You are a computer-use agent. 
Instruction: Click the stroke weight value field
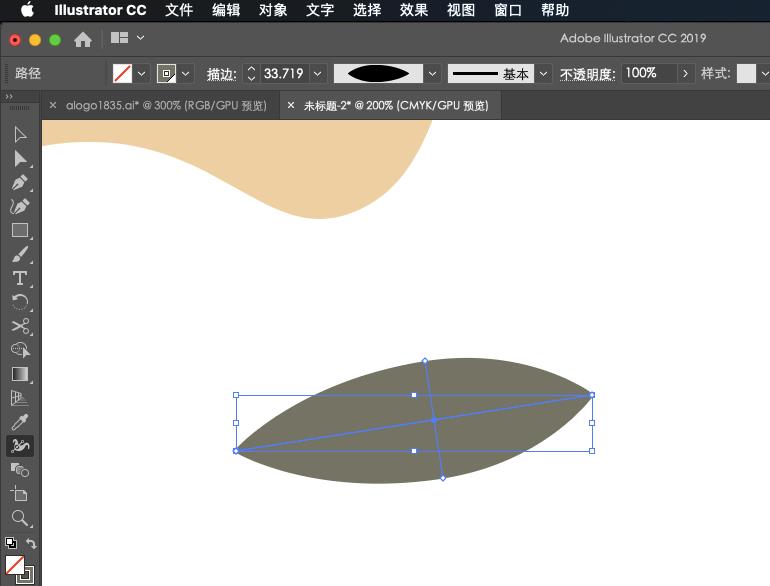coord(285,74)
